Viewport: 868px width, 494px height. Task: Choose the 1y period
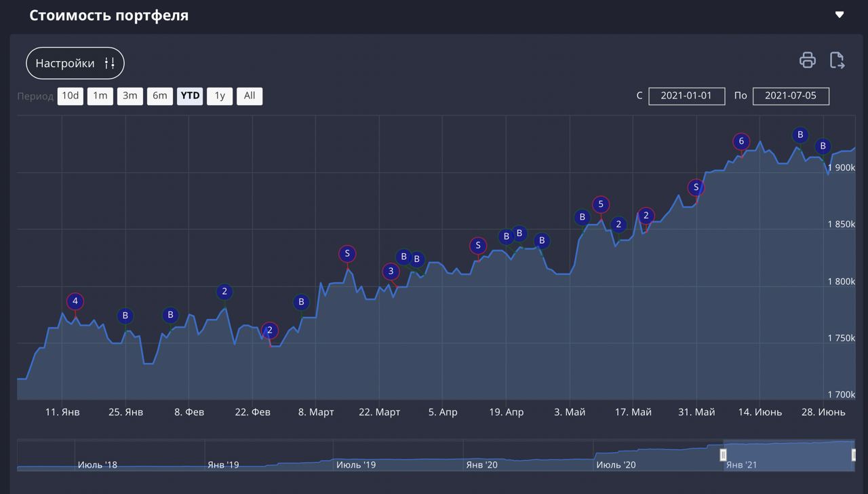tap(220, 96)
